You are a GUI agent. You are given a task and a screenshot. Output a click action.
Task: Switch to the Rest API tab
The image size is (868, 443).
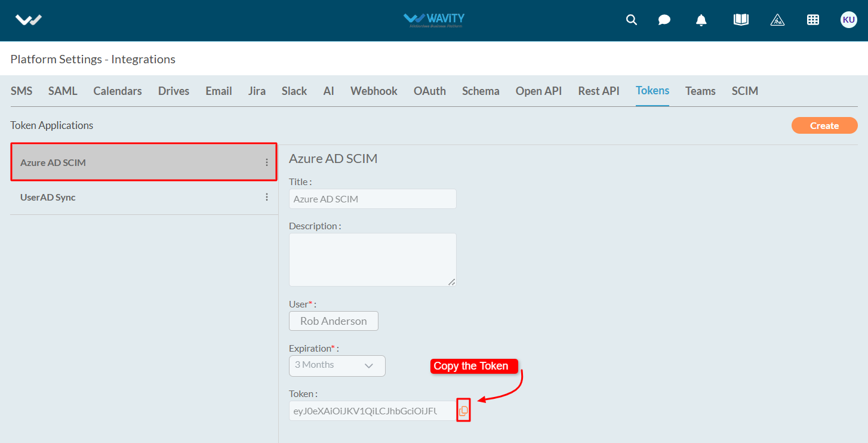pyautogui.click(x=599, y=91)
